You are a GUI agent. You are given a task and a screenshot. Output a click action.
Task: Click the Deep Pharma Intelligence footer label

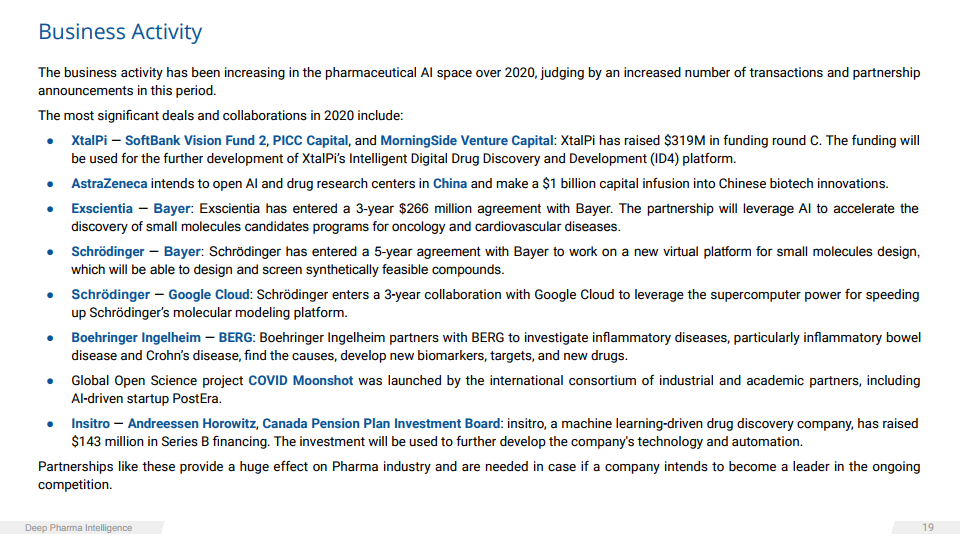coord(79,528)
